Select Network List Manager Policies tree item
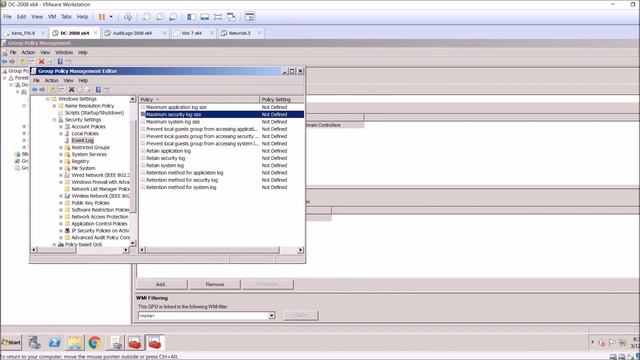 [100, 189]
